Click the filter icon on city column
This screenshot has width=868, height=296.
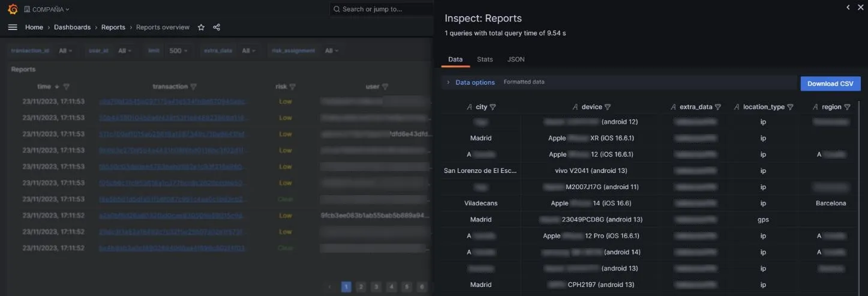pyautogui.click(x=493, y=107)
